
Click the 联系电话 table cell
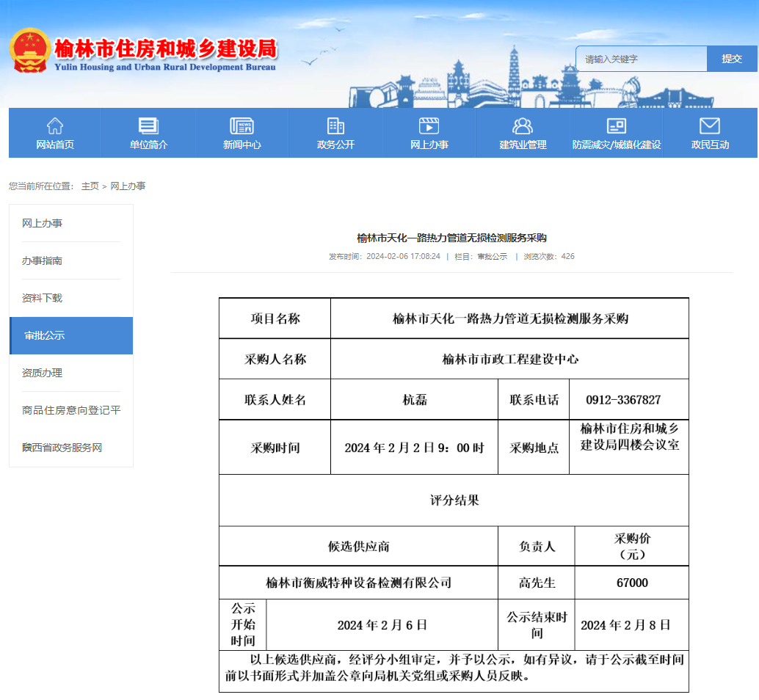[534, 400]
